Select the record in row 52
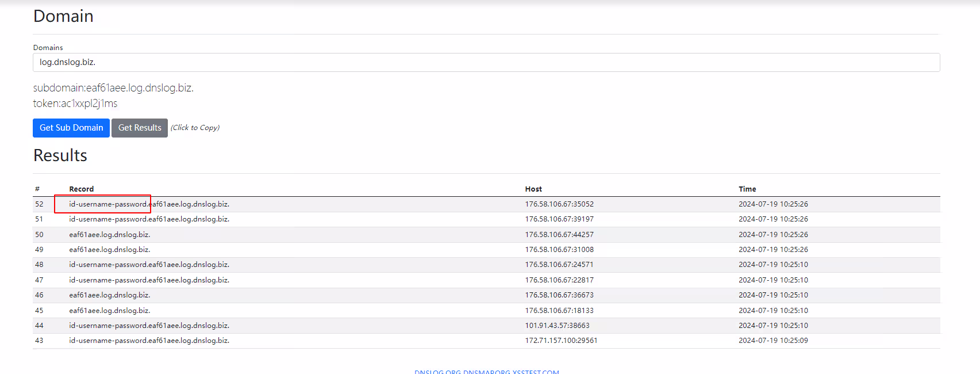The height and width of the screenshot is (374, 980). (149, 204)
